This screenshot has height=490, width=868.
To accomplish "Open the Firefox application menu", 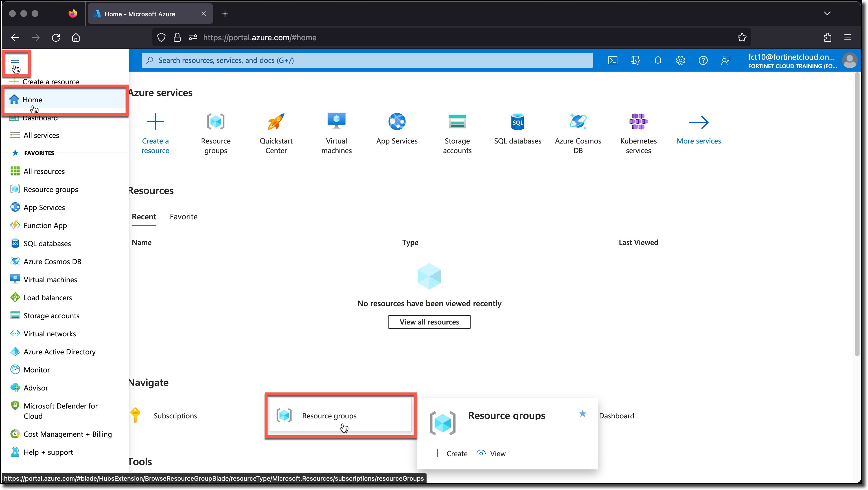I will [x=848, y=37].
